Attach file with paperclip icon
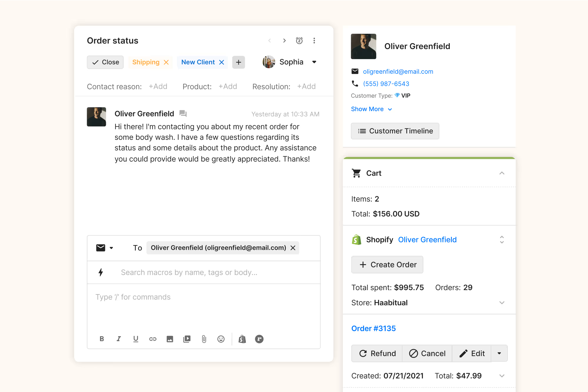588x392 pixels. 204,339
